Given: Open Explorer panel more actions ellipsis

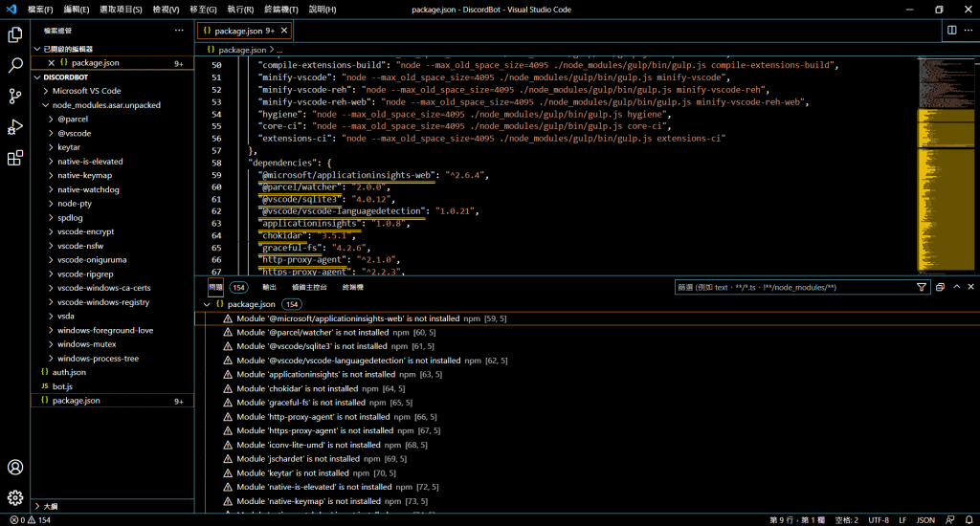Looking at the screenshot, I should [179, 30].
